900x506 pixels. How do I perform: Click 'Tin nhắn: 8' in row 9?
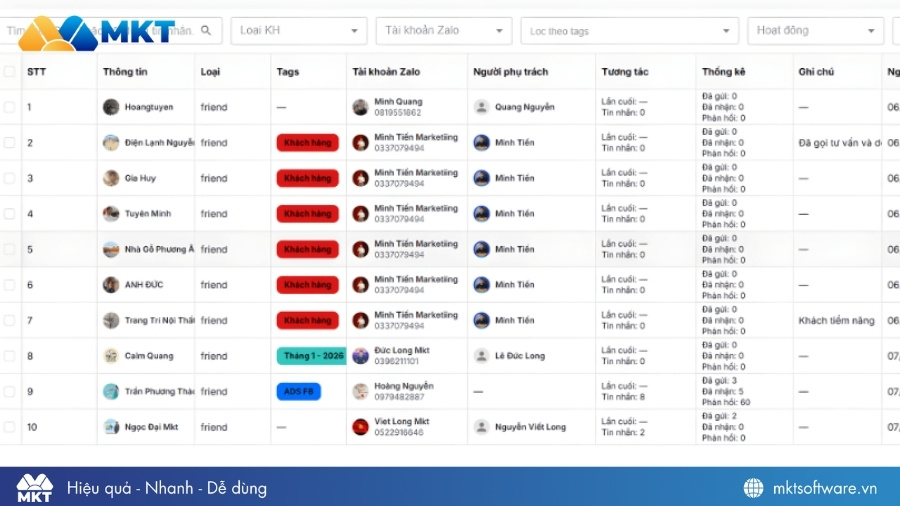pyautogui.click(x=623, y=397)
